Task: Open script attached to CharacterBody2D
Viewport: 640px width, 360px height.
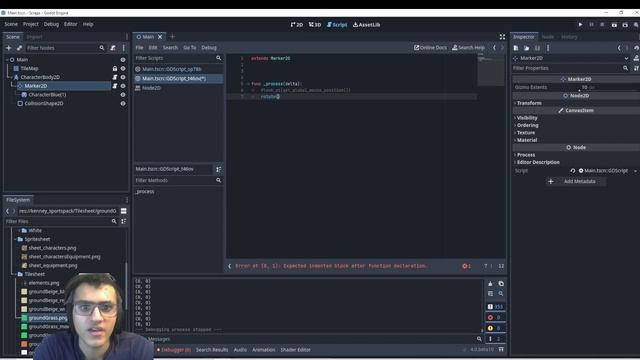Action: click(115, 77)
